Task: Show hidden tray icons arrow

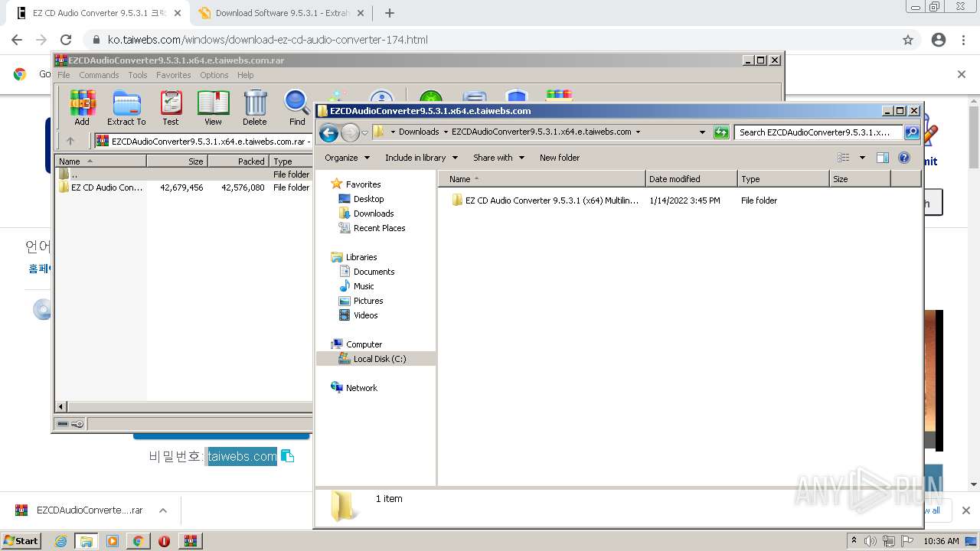Action: [854, 540]
